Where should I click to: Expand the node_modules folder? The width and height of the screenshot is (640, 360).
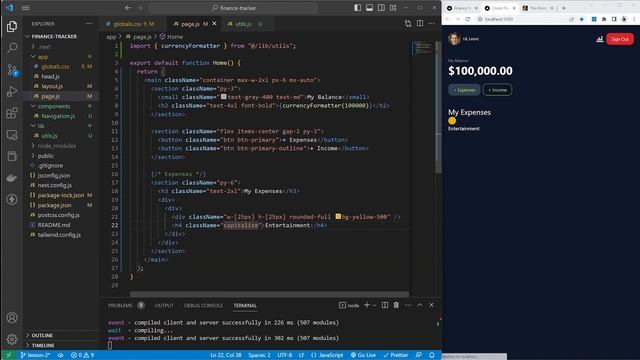point(61,146)
